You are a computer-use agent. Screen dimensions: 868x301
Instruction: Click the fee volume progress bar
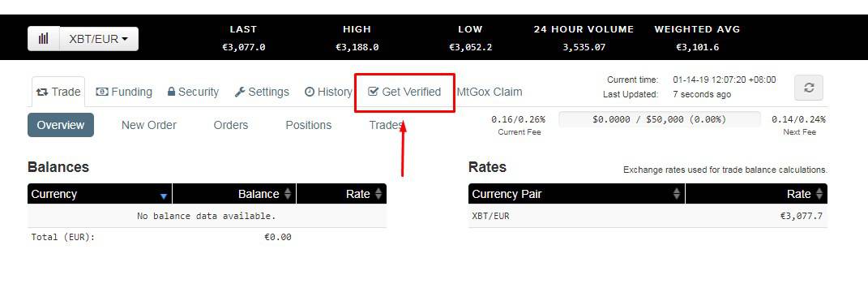click(659, 119)
